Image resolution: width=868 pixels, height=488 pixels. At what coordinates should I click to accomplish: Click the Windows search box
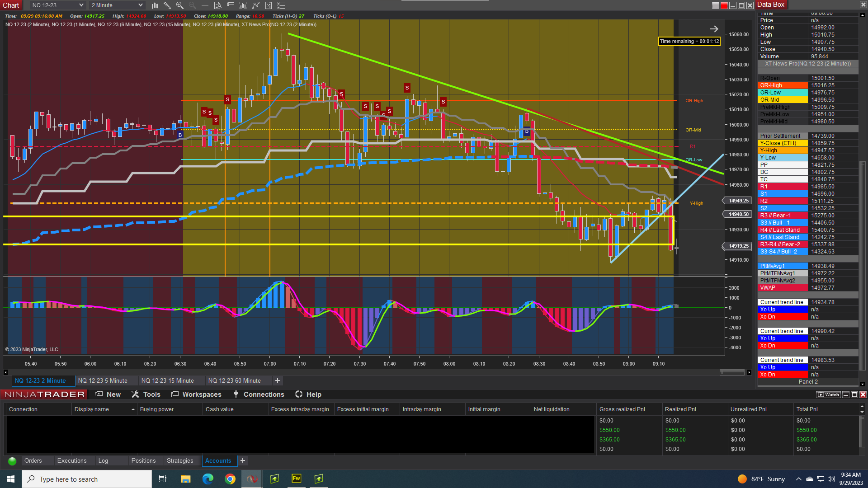[x=87, y=479]
